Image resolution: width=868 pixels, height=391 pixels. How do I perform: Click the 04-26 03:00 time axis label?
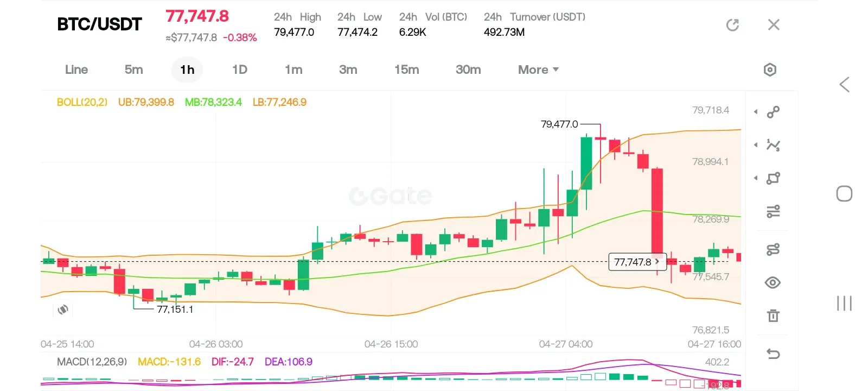coord(216,344)
